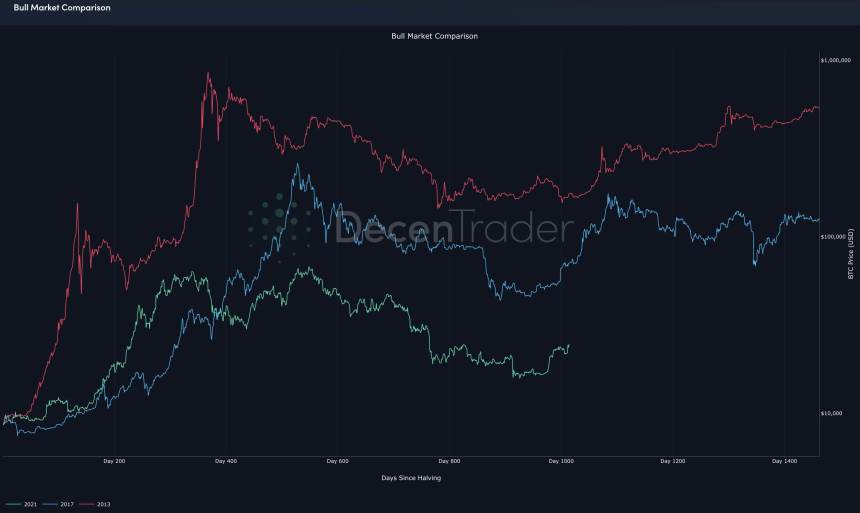Screen dimensions: 860x513
Task: Click the Day 400 axis tick label
Action: click(226, 461)
